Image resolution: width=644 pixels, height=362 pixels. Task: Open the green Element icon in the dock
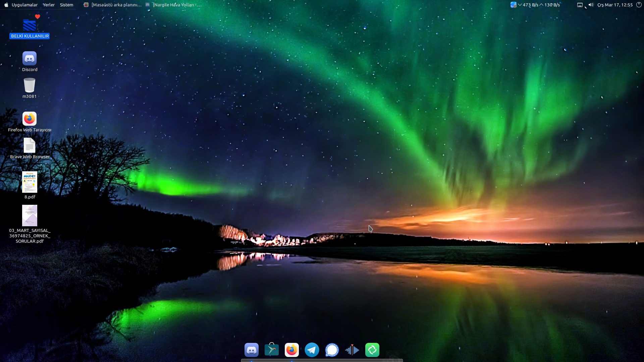pos(372,350)
